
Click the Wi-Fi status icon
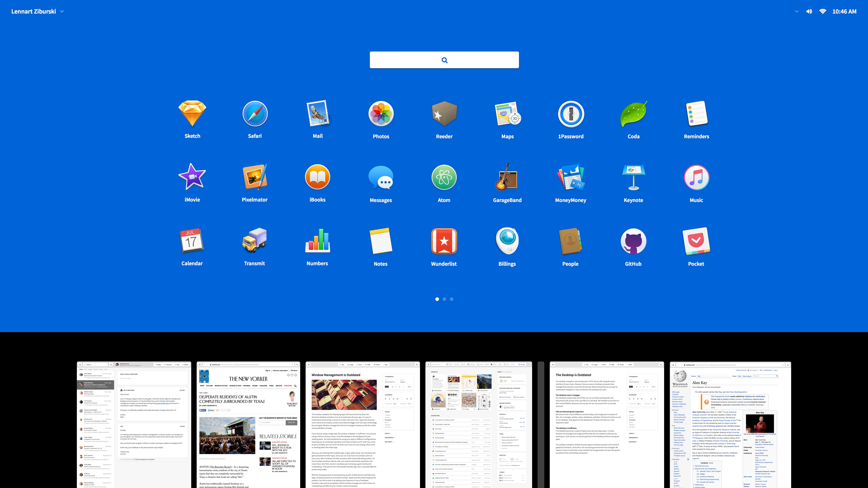[x=823, y=12]
